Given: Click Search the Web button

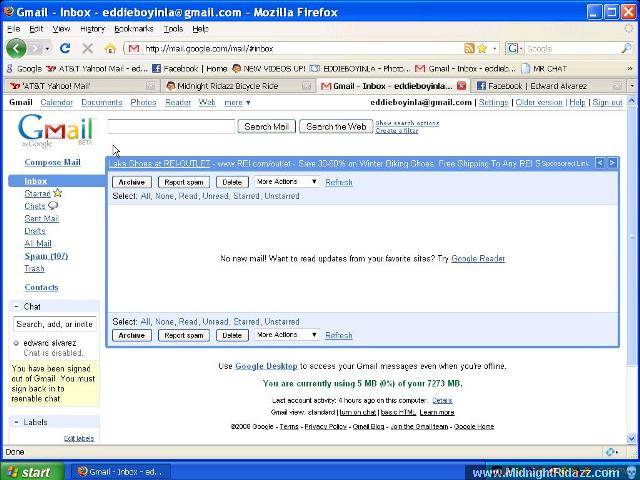Looking at the screenshot, I should tap(336, 127).
